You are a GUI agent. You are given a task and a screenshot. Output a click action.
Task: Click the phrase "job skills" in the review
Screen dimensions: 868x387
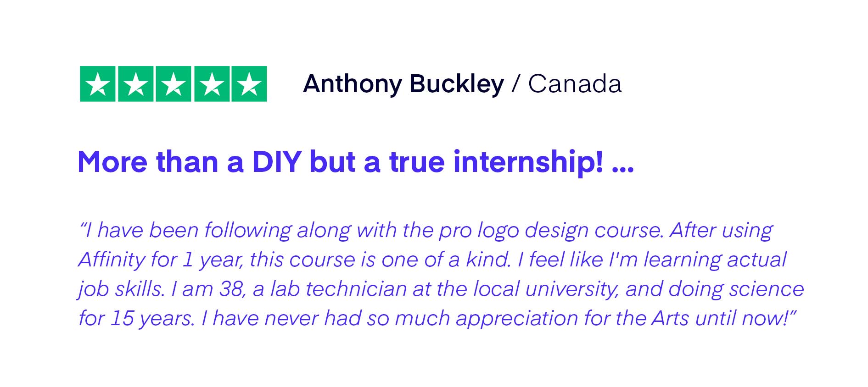[x=121, y=289]
